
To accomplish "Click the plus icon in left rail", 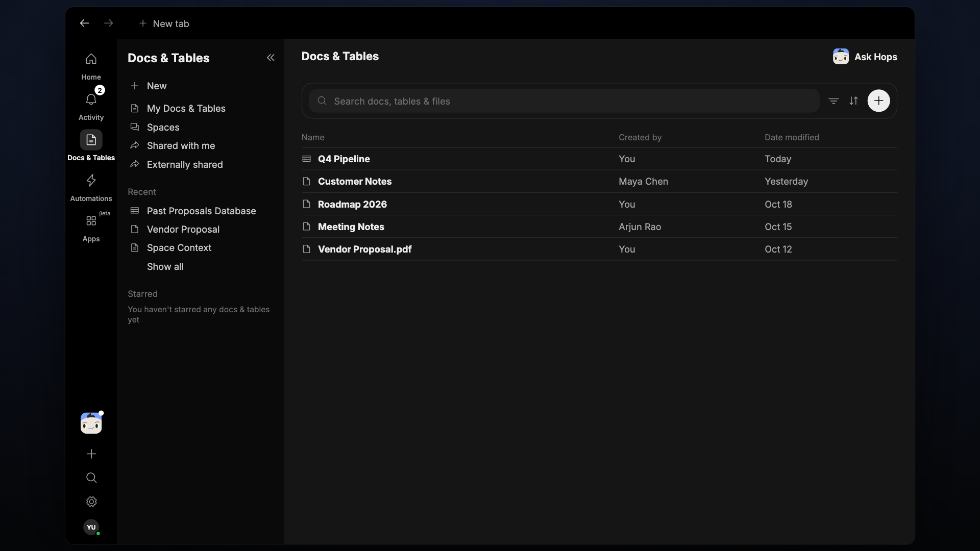I will click(91, 454).
